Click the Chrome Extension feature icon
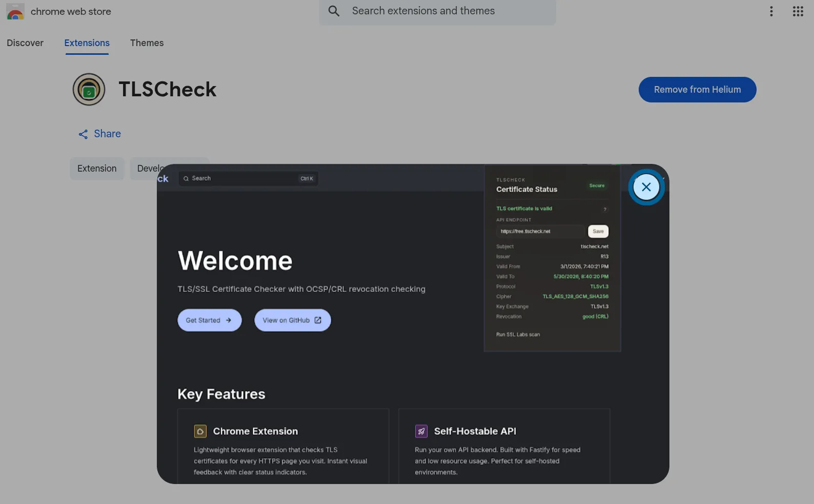 200,431
